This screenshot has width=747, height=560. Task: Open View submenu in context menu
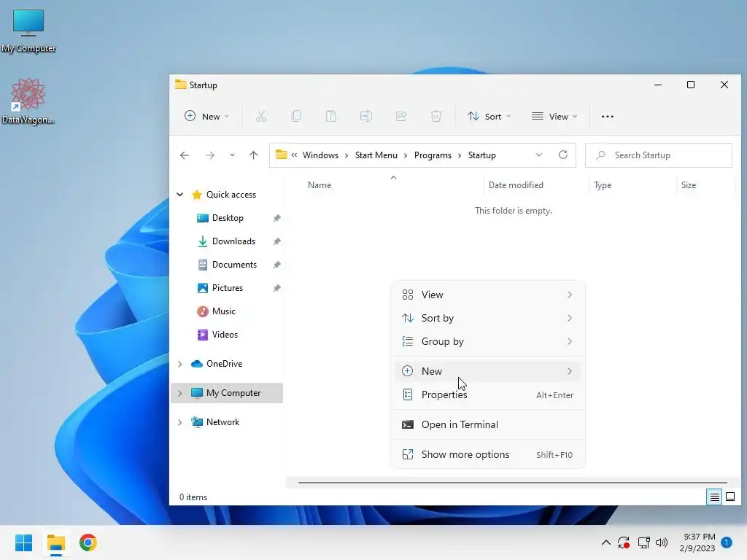coord(487,295)
